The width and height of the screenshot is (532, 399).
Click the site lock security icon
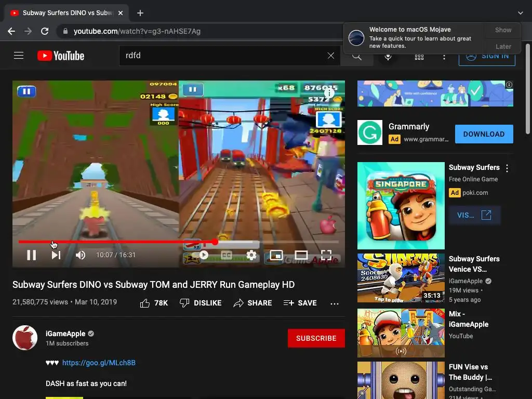(65, 31)
